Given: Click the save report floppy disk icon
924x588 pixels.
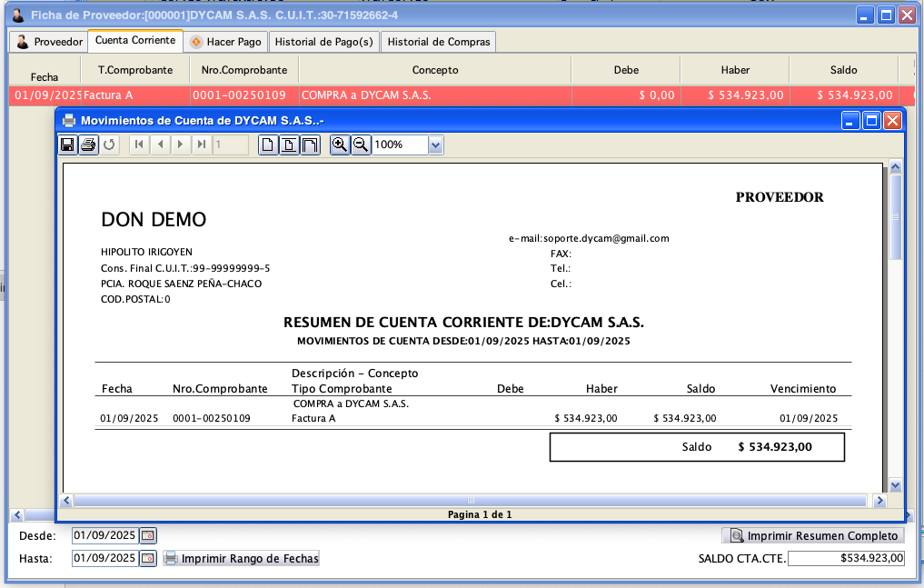Looking at the screenshot, I should click(67, 145).
